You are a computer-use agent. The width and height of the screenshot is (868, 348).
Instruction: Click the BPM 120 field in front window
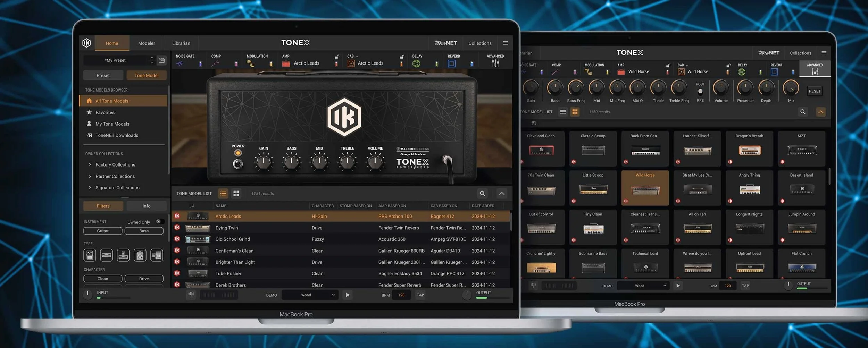tap(401, 295)
